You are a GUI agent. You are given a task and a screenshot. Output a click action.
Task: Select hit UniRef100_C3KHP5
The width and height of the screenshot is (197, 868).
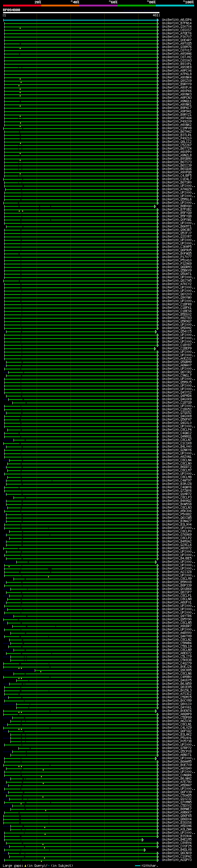(176, 247)
